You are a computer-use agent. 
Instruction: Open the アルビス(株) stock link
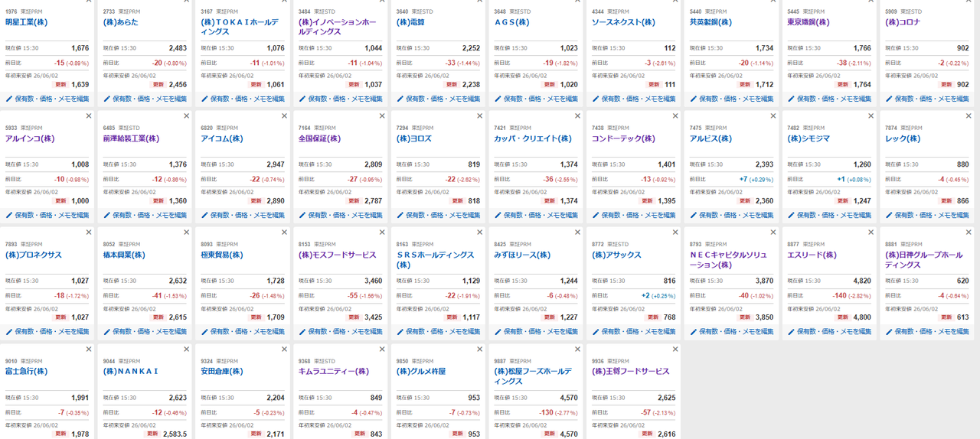click(710, 138)
